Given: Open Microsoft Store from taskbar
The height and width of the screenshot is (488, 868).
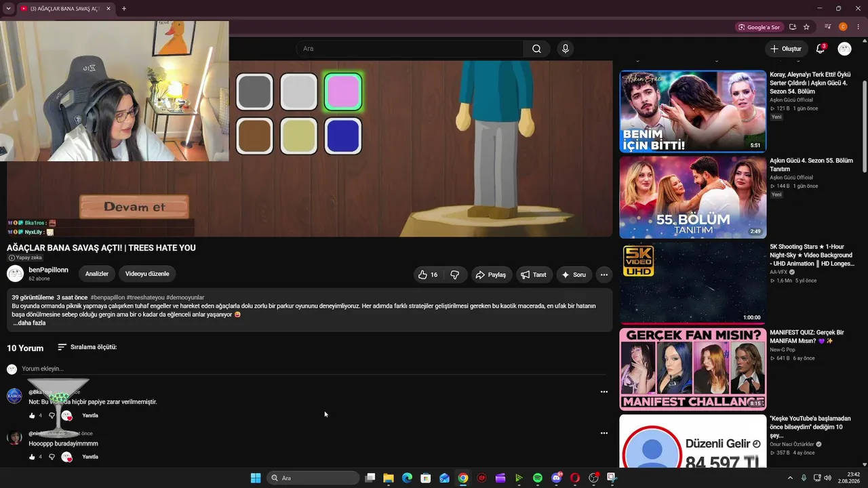Looking at the screenshot, I should 426,478.
